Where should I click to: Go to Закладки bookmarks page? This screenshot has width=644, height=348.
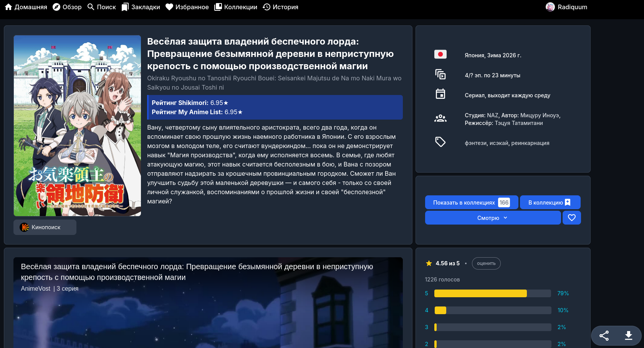point(141,7)
